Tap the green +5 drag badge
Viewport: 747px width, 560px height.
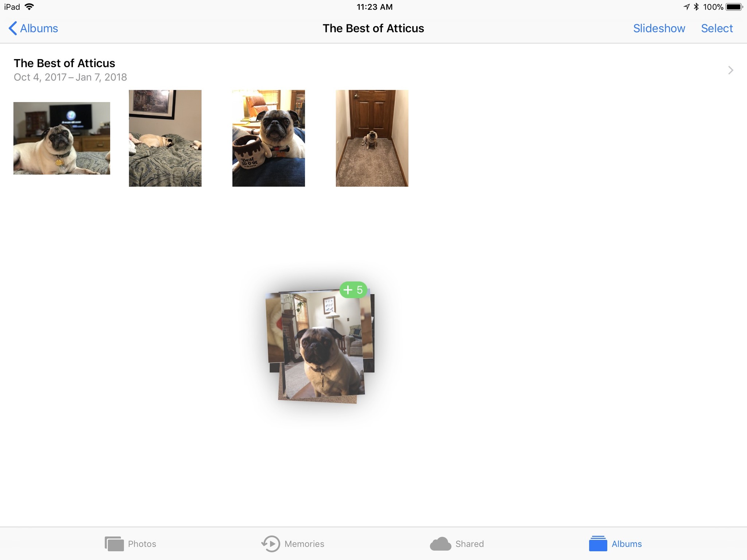(353, 290)
